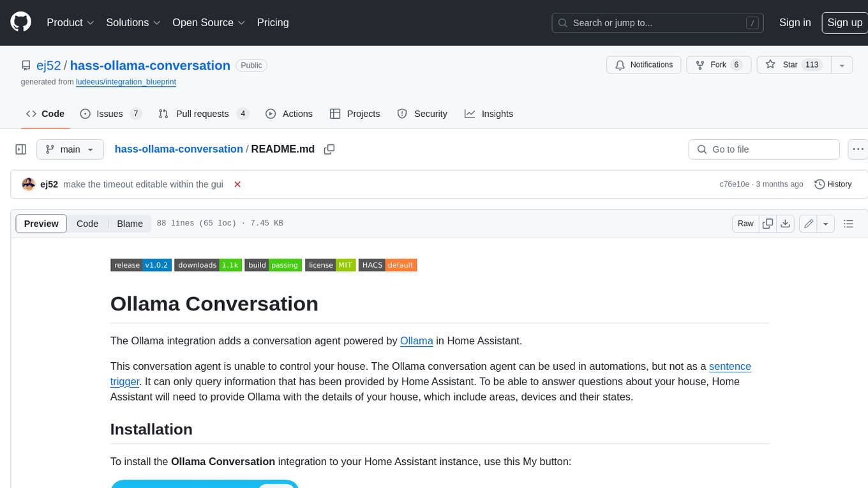Select the Code view

tap(87, 224)
